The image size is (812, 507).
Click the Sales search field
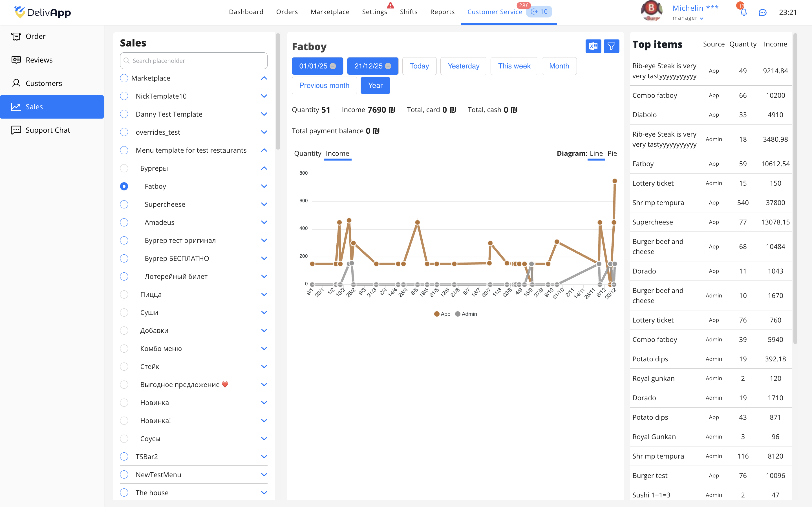[x=194, y=61]
